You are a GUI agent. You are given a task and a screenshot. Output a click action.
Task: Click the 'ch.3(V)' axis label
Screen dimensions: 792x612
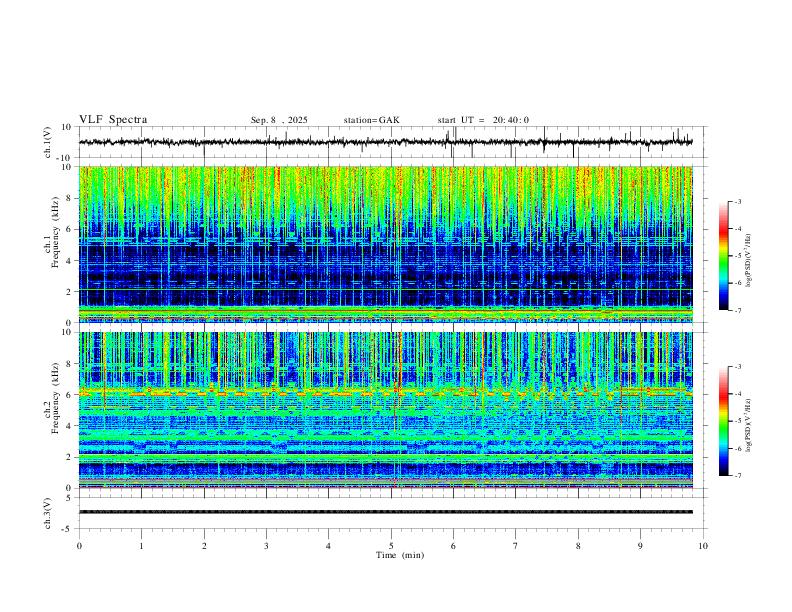48,513
